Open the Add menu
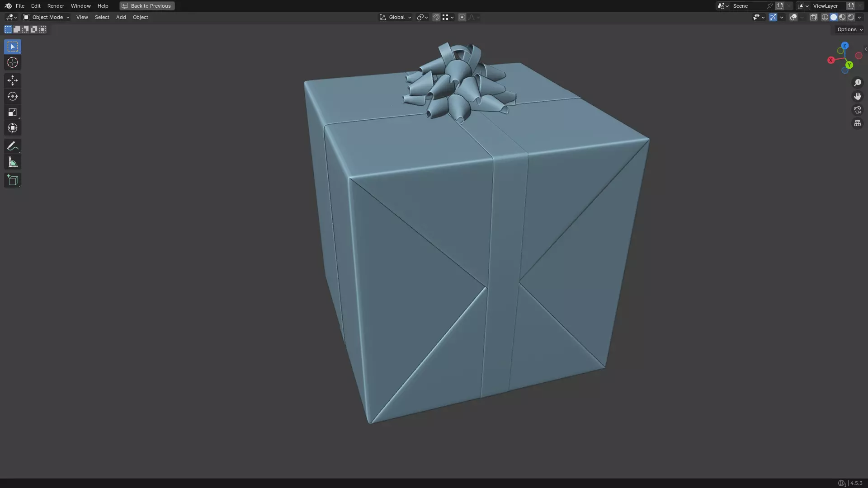The image size is (868, 488). point(121,17)
